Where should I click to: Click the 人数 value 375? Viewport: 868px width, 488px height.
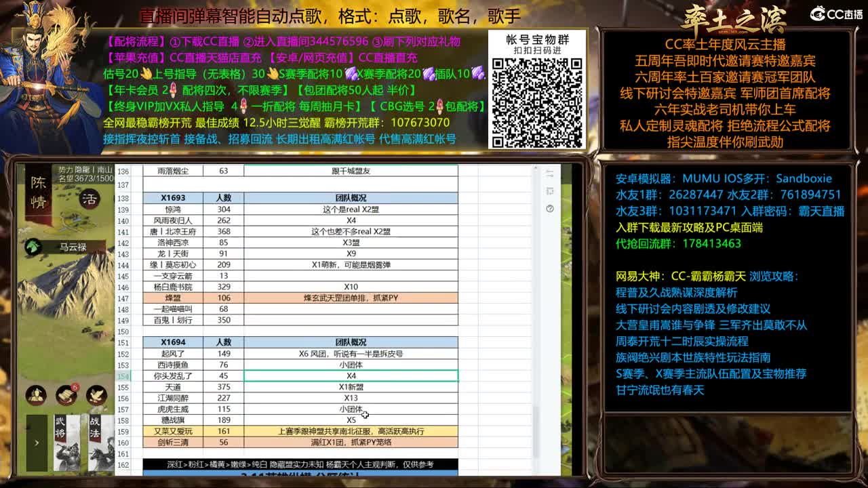click(223, 387)
